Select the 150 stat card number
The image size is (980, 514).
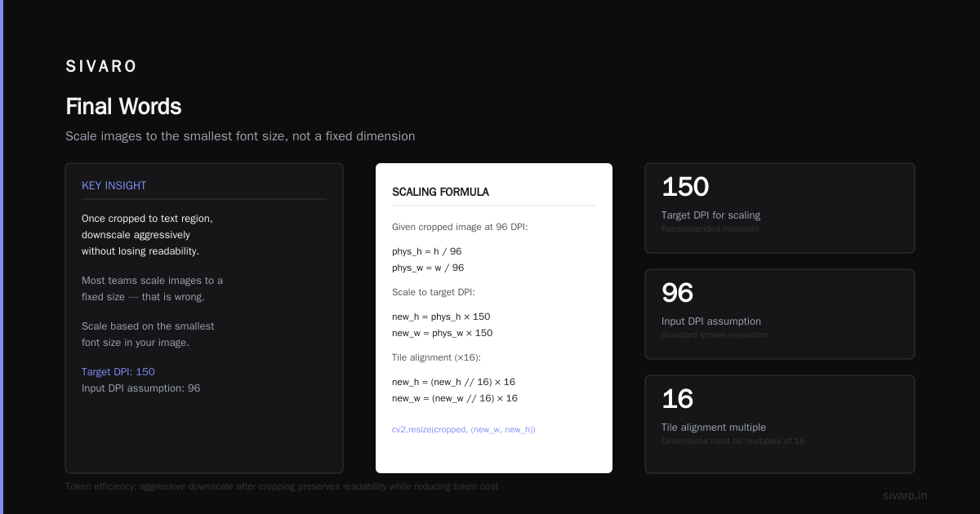coord(685,187)
